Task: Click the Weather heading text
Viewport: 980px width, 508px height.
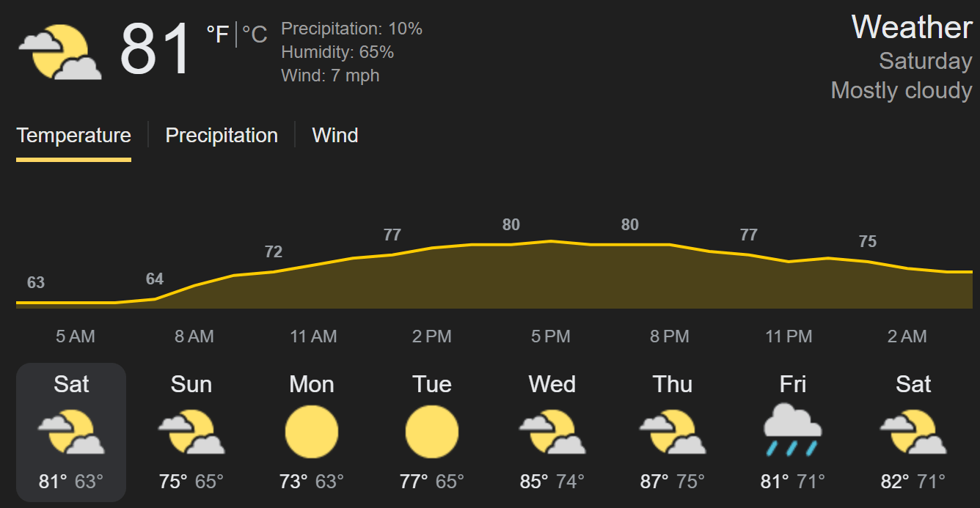Action: pyautogui.click(x=912, y=27)
